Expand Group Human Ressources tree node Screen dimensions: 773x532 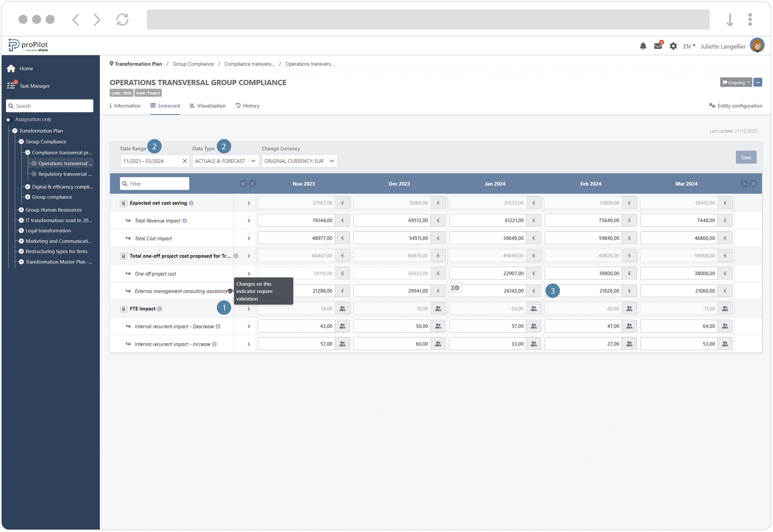click(21, 210)
